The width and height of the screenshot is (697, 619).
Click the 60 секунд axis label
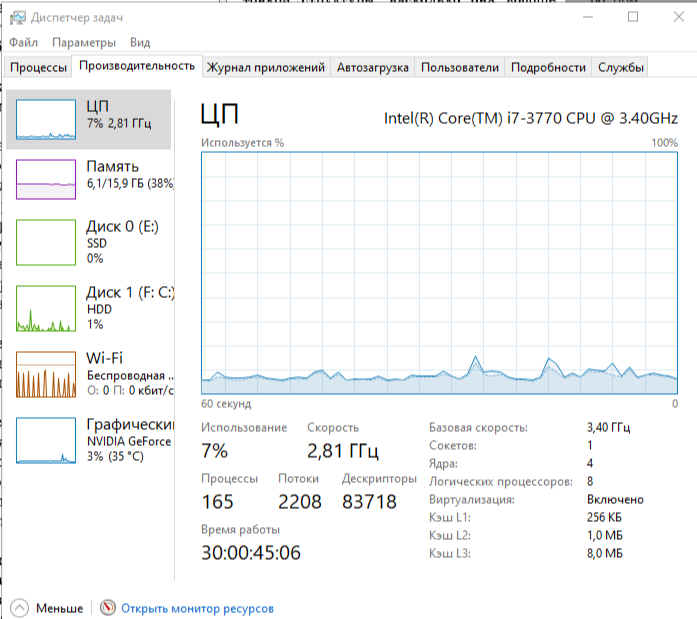click(x=226, y=403)
